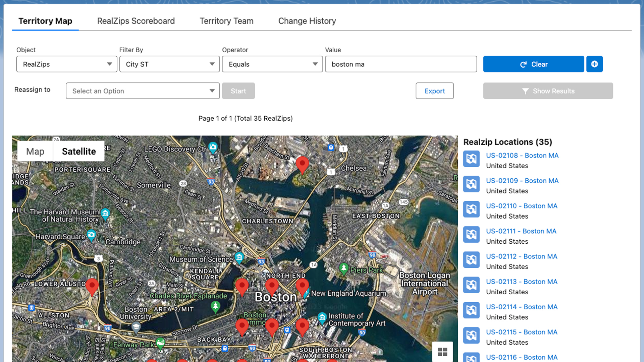Open the US-02110 - Boston MA link

(x=522, y=206)
